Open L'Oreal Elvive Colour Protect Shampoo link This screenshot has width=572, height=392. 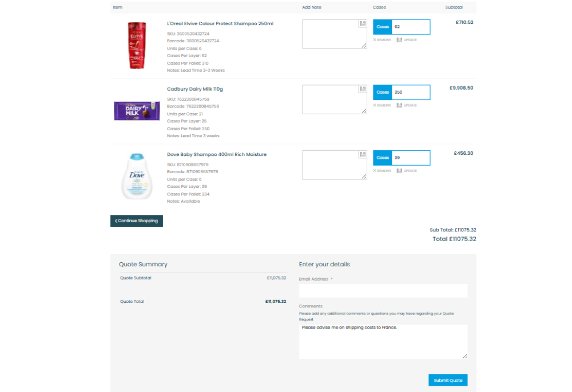pyautogui.click(x=220, y=23)
